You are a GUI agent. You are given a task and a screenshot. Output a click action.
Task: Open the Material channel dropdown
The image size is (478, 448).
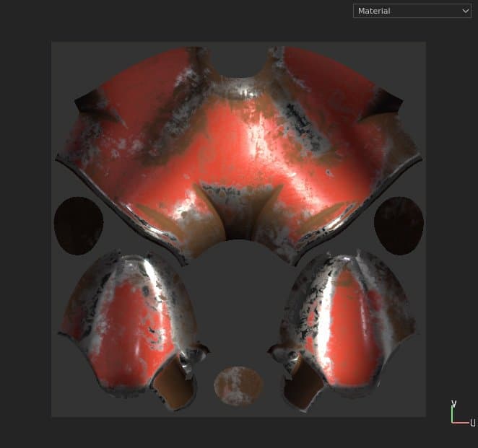click(412, 11)
